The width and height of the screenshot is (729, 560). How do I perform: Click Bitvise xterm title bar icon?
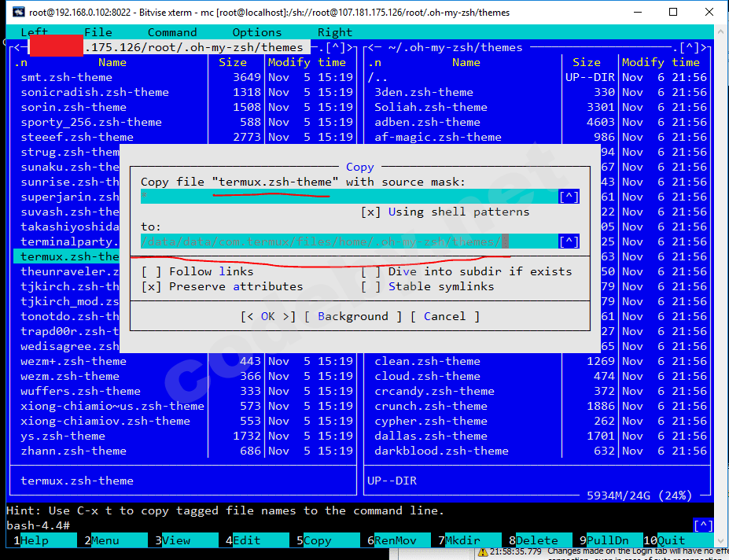point(19,12)
